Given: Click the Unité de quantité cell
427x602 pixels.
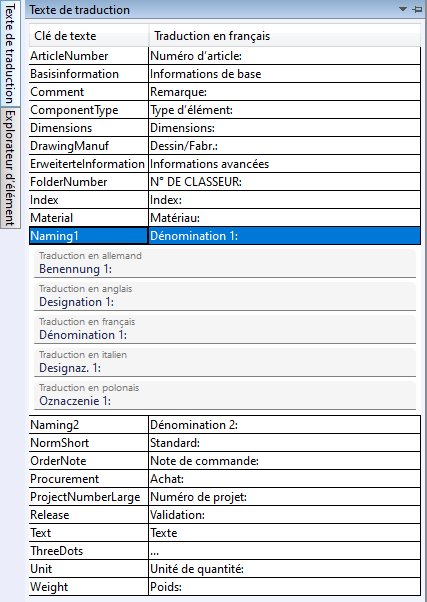Looking at the screenshot, I should 285,569.
